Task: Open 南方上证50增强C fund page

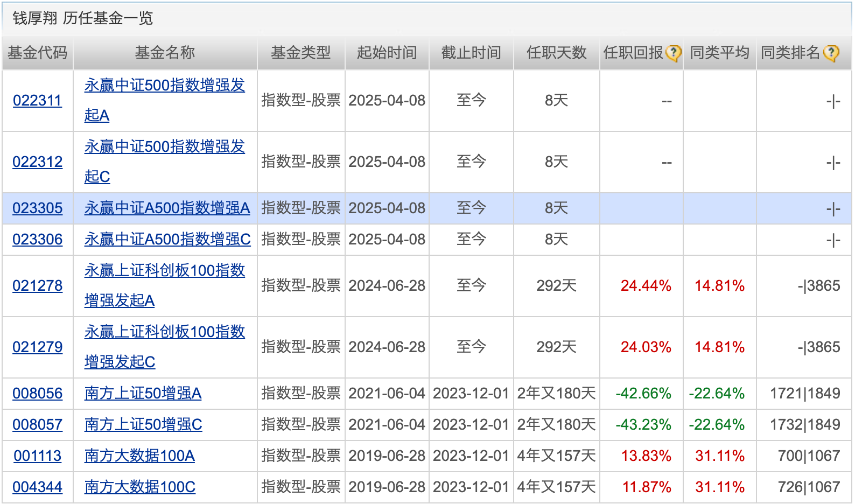Action: [x=143, y=425]
